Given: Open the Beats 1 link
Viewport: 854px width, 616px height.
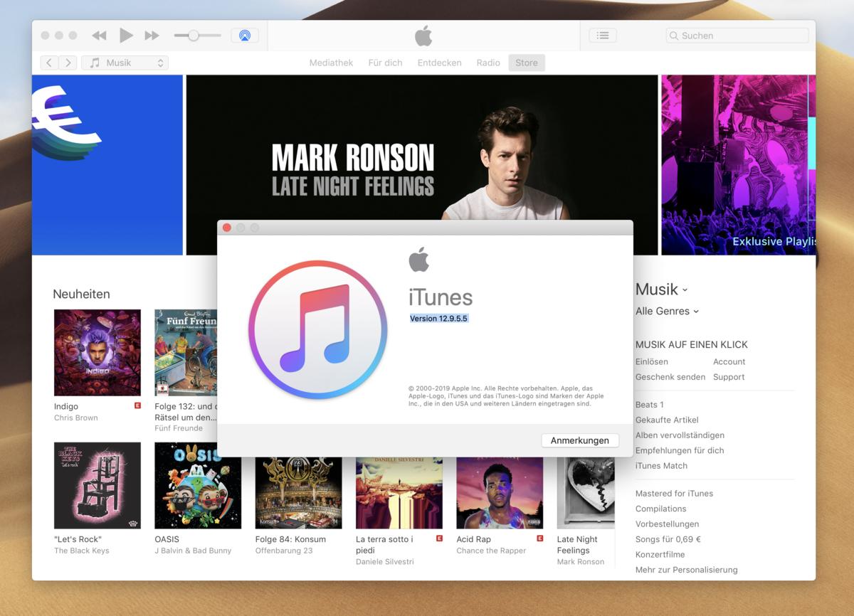Looking at the screenshot, I should tap(650, 405).
